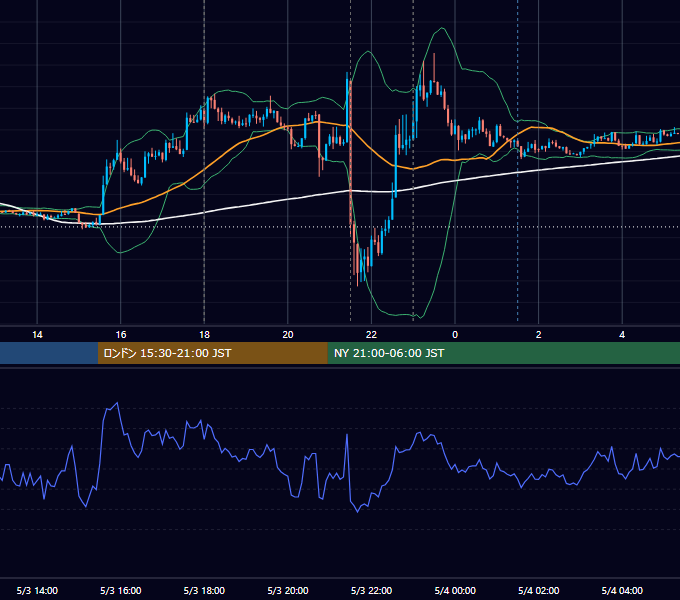Click the 2 hour label on price chart axis
Image resolution: width=680 pixels, height=600 pixels.
539,335
